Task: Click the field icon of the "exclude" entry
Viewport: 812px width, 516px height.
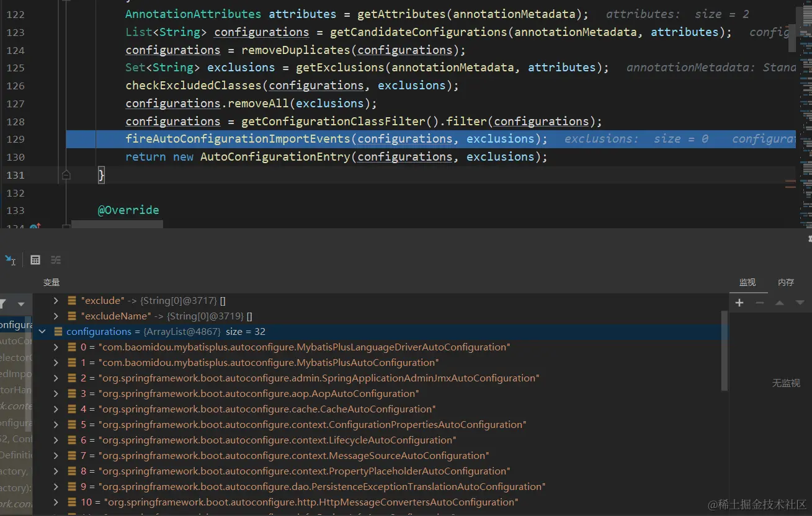Action: point(72,301)
